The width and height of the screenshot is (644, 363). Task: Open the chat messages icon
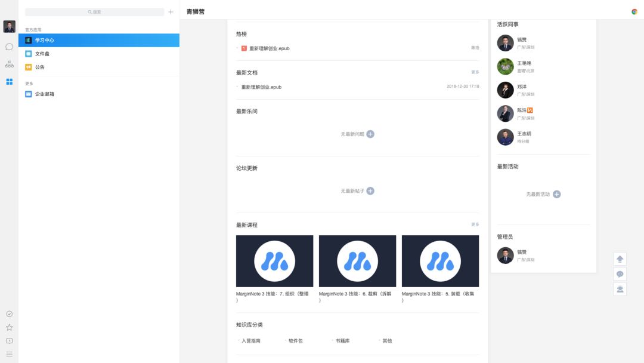coord(9,47)
